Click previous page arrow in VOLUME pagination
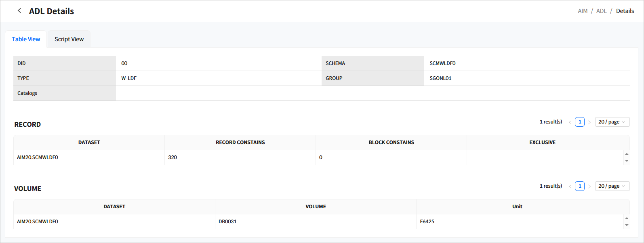 click(570, 186)
